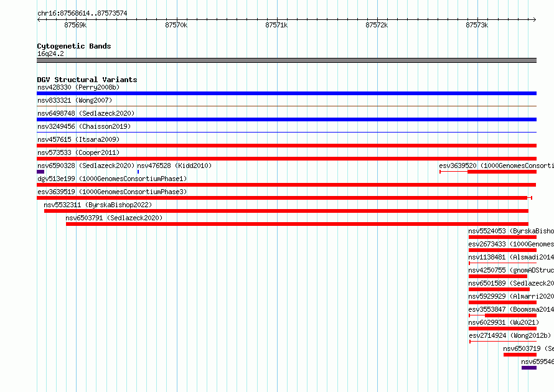Select the red bar for esv3639519
Image resolution: width=554 pixels, height=392 pixels.
pyautogui.click(x=282, y=198)
